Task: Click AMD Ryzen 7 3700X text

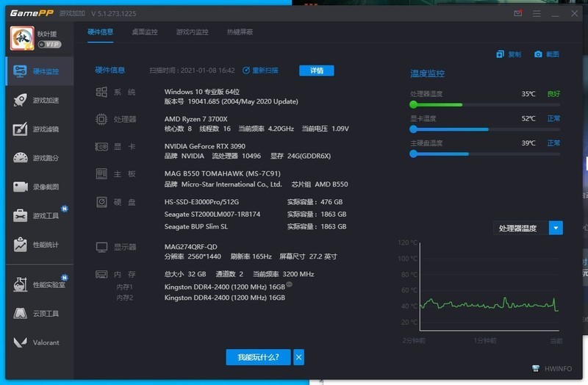Action: pyautogui.click(x=196, y=119)
